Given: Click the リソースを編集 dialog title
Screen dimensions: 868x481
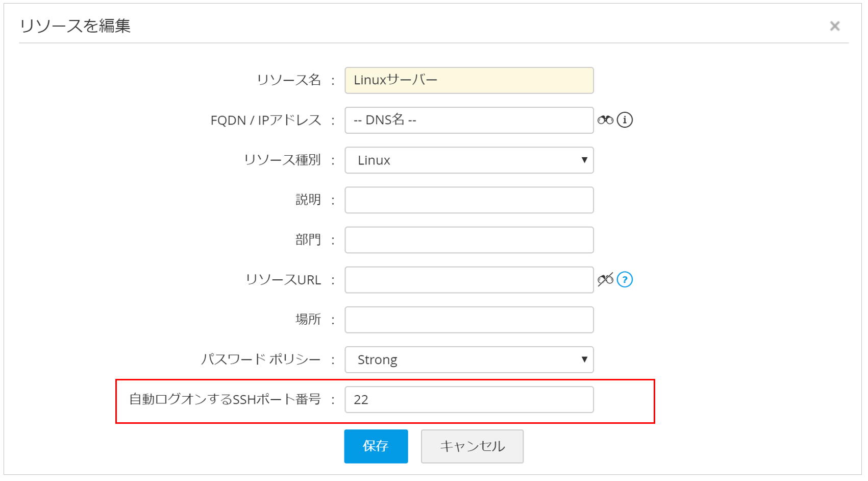Looking at the screenshot, I should click(75, 26).
